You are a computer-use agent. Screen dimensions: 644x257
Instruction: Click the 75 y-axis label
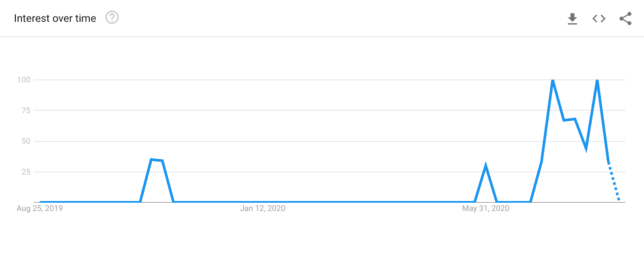tap(26, 111)
